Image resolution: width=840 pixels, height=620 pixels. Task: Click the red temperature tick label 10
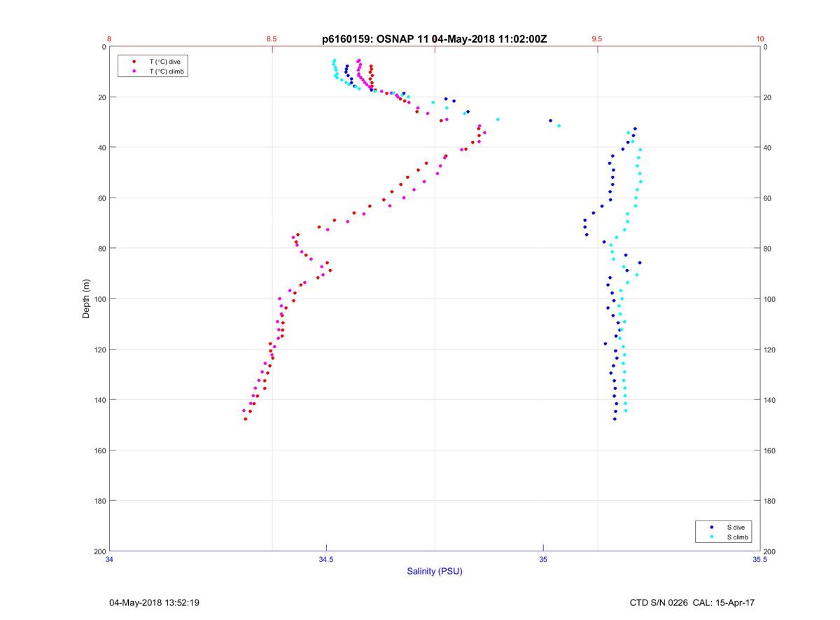pyautogui.click(x=760, y=39)
